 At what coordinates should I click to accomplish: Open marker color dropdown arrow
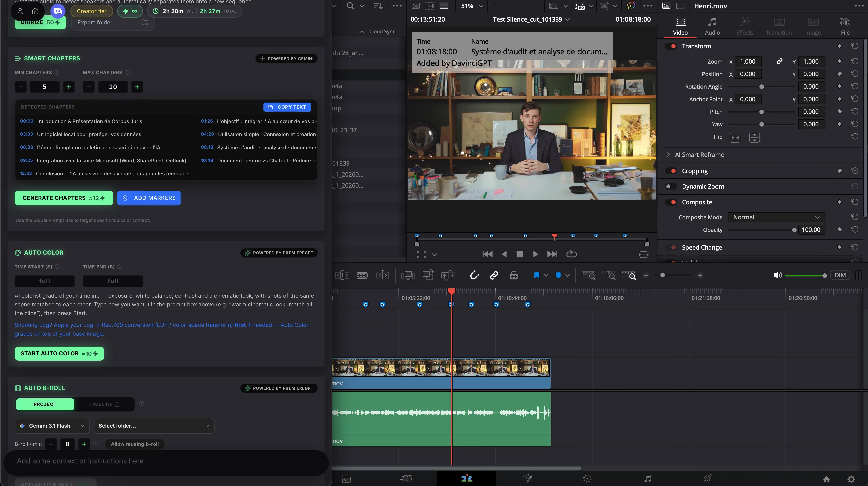click(567, 275)
